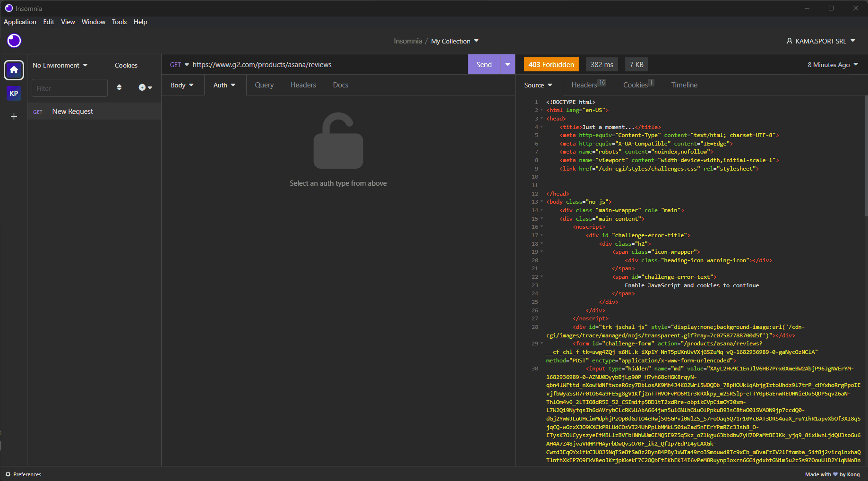Open the sort order arrows icon

pyautogui.click(x=119, y=87)
